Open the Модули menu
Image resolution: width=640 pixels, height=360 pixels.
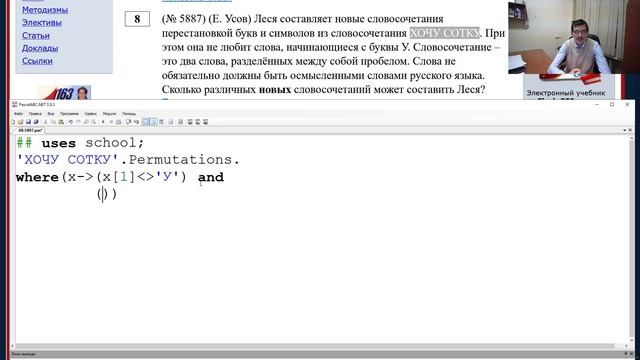point(109,113)
